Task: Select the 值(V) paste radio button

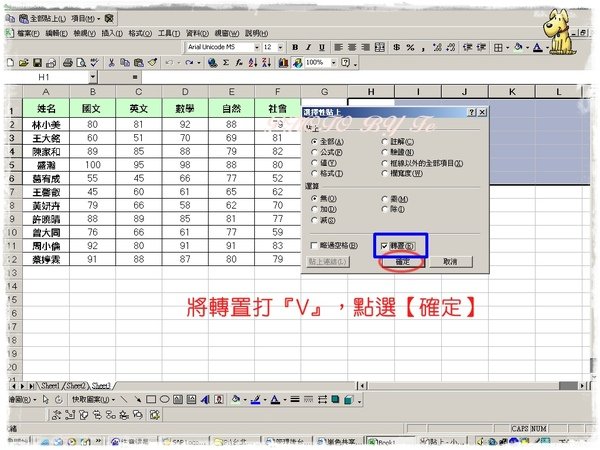Action: [x=314, y=163]
